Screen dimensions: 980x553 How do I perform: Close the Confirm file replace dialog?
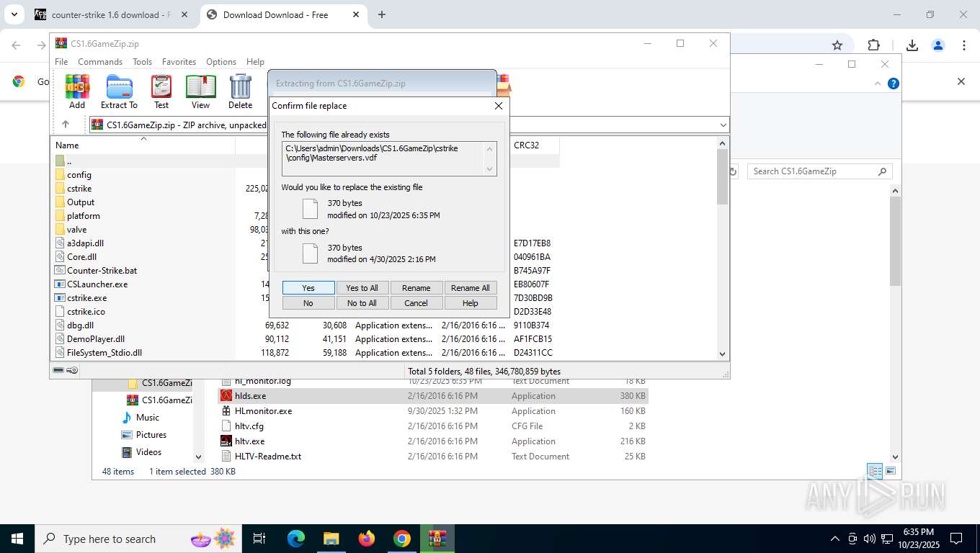[498, 106]
